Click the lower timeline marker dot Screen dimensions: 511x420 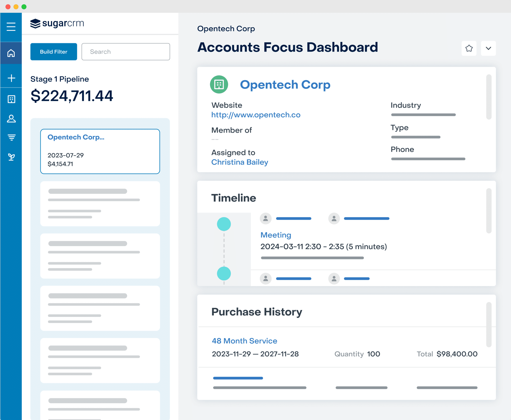pos(224,274)
